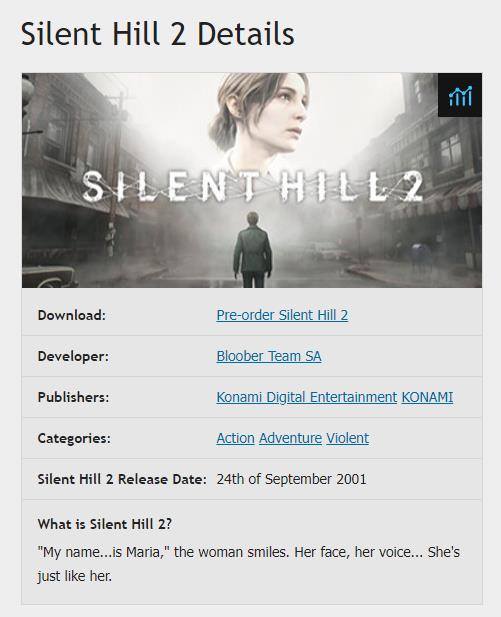
Task: Open the blue chart statistics icon
Action: (x=460, y=95)
